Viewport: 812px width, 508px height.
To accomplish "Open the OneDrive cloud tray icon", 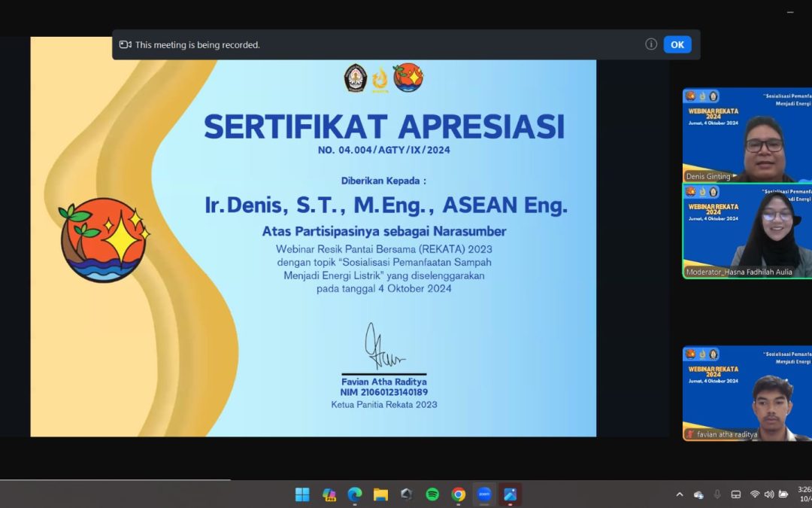I will (698, 494).
